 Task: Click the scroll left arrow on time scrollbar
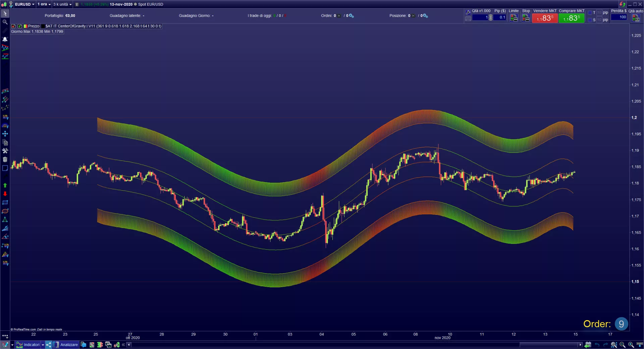click(x=129, y=345)
